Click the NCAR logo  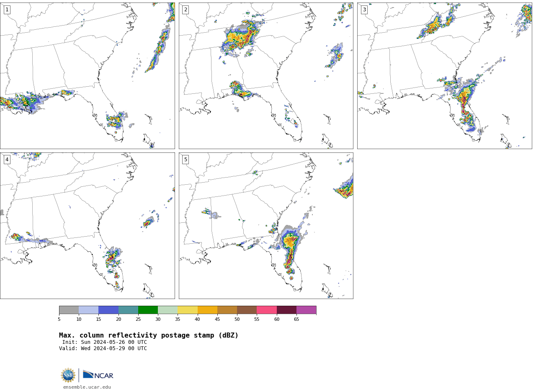[98, 375]
